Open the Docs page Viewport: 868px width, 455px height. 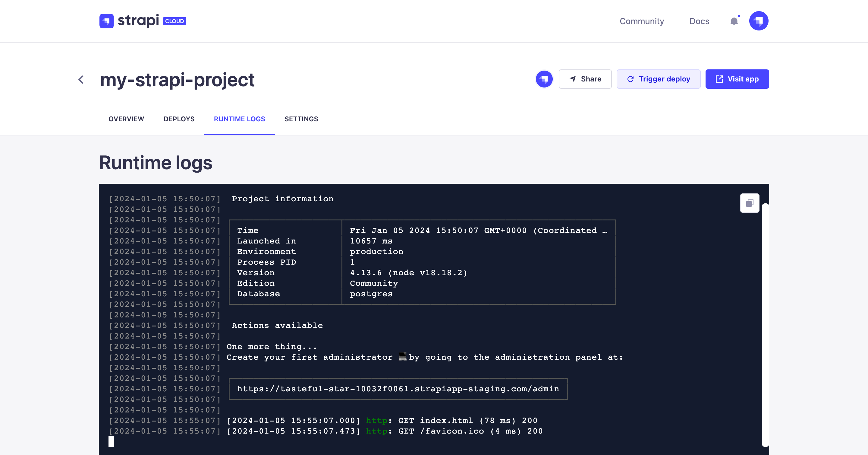699,21
